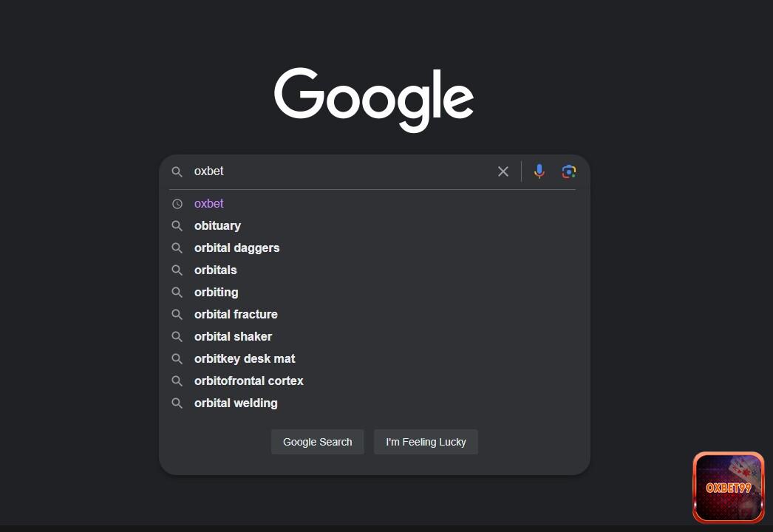Click the magnifier icon beside orbitofrontal cortex

177,381
